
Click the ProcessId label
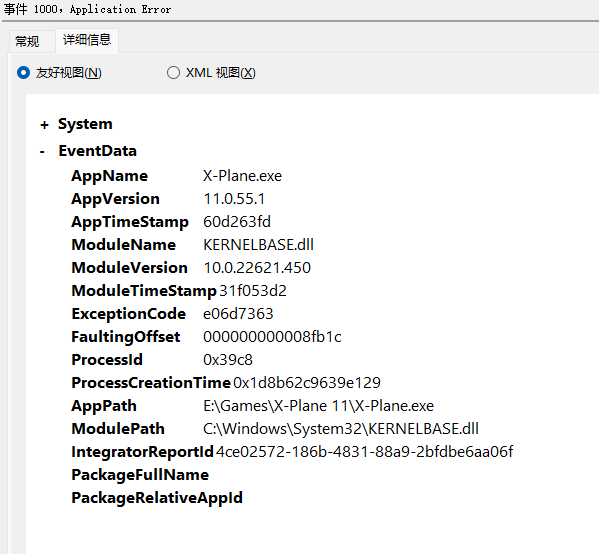(107, 360)
